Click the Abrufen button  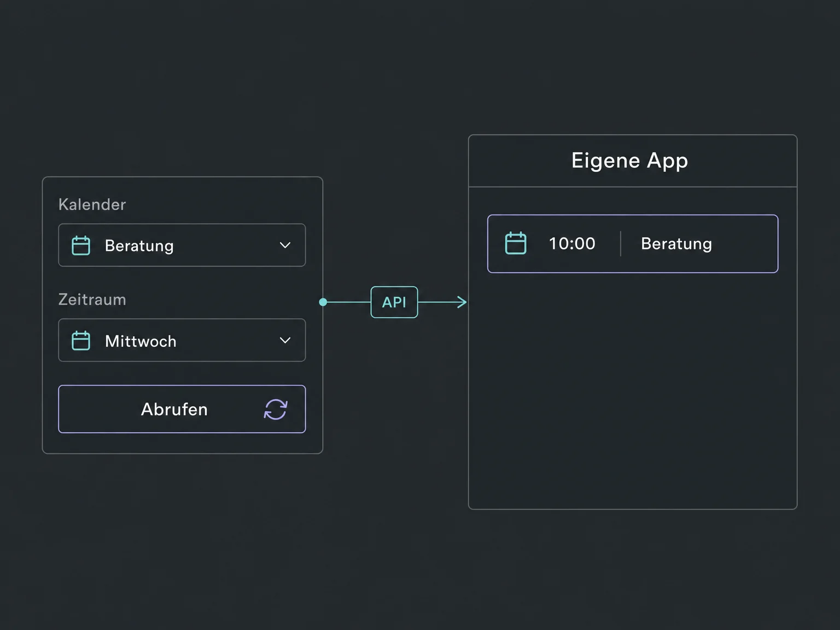[182, 409]
